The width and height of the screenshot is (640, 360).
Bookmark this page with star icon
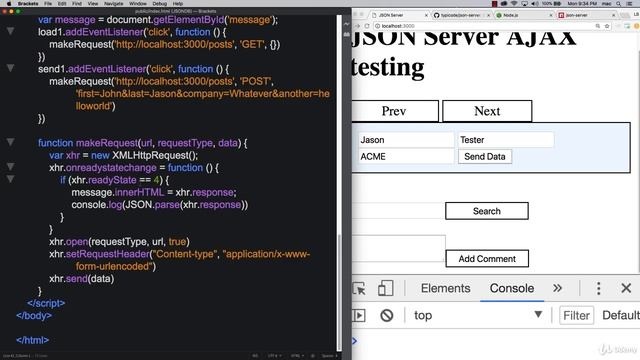[x=607, y=26]
